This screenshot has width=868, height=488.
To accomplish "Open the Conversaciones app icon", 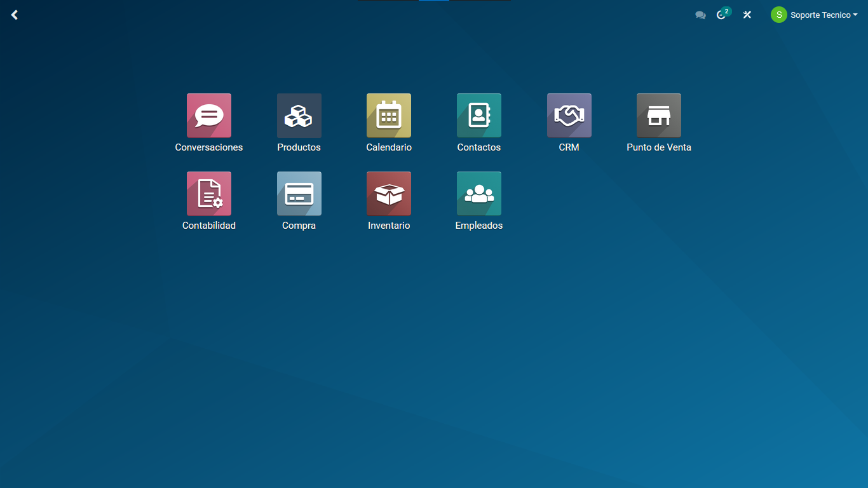I will (x=208, y=116).
